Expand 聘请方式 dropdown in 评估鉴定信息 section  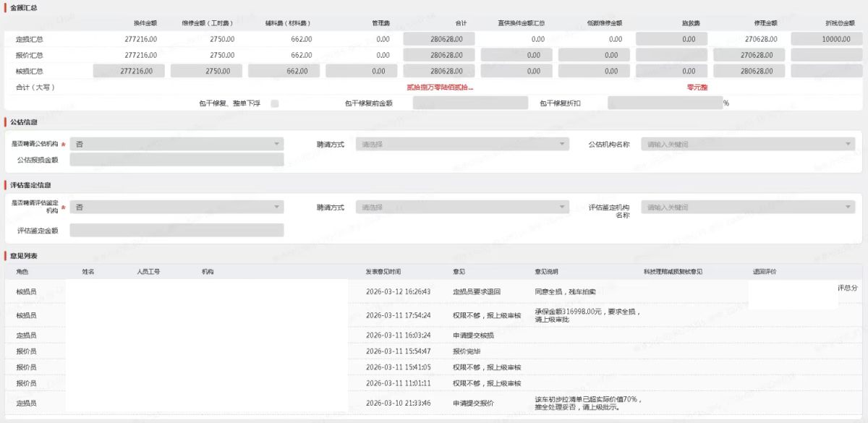(x=462, y=208)
